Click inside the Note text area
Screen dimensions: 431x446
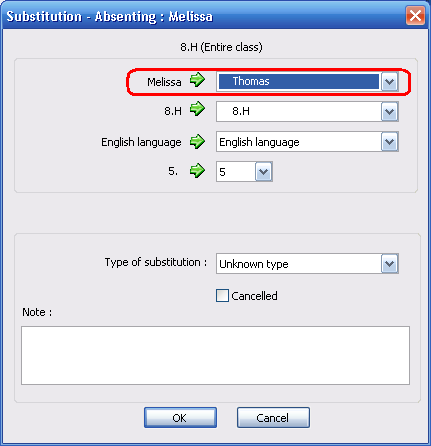click(215, 356)
